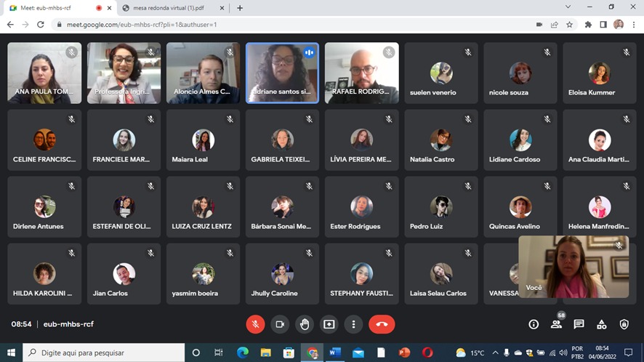Open the Activities panel icon
This screenshot has height=362, width=644.
(x=601, y=324)
